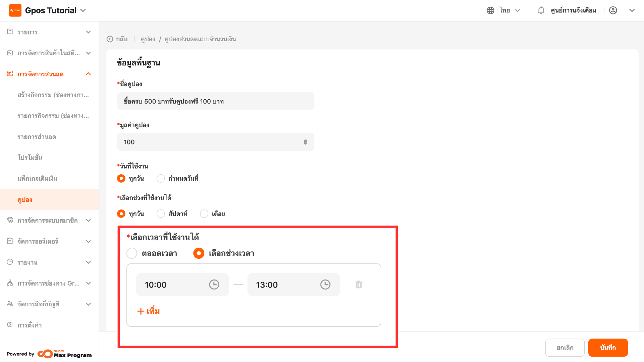Open clock picker for 10:00 start time
The width and height of the screenshot is (644, 362).
[x=214, y=285]
